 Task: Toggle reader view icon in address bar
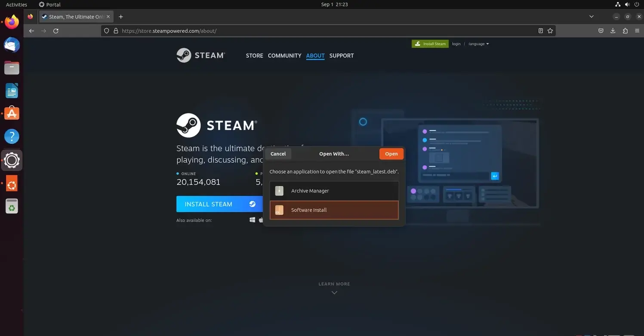tap(541, 31)
